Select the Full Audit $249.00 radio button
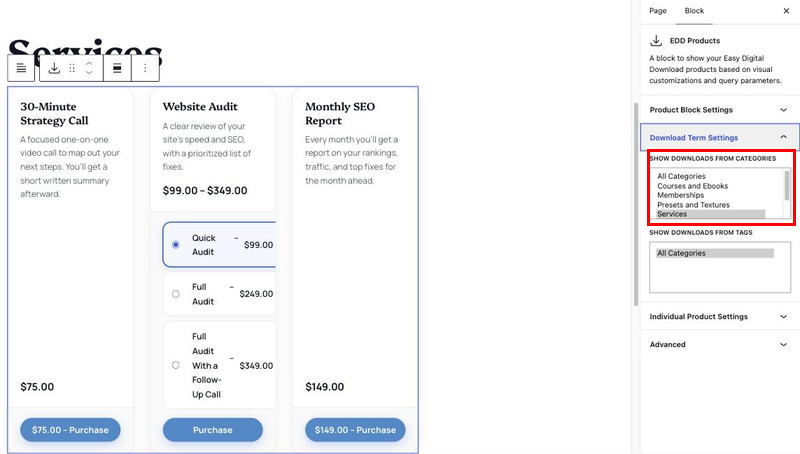The image size is (800, 454). (176, 294)
